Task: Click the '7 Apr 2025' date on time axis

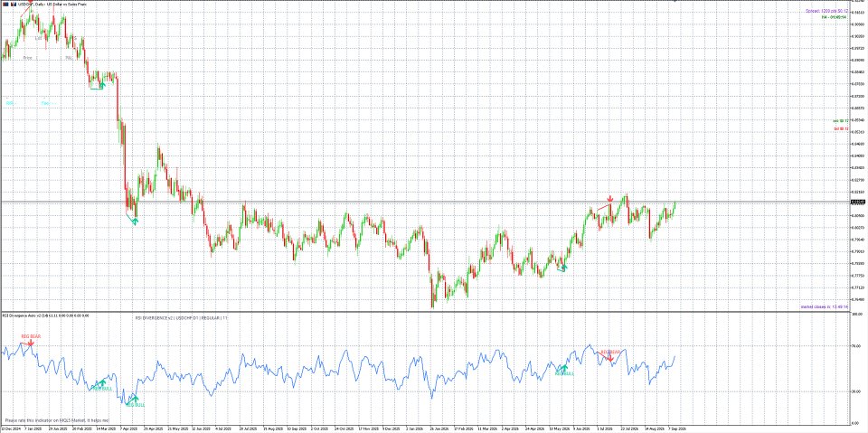Action: pyautogui.click(x=129, y=428)
